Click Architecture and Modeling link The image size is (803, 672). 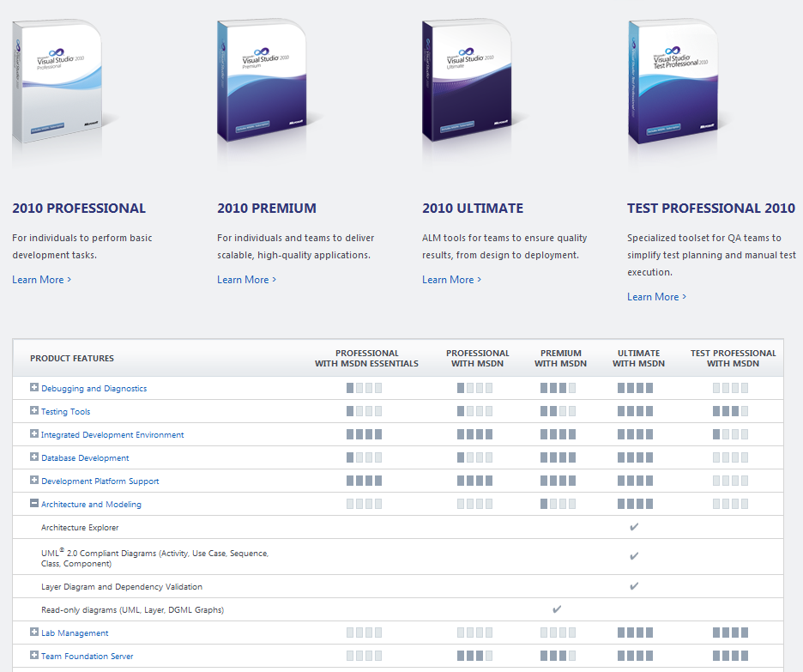(x=91, y=505)
